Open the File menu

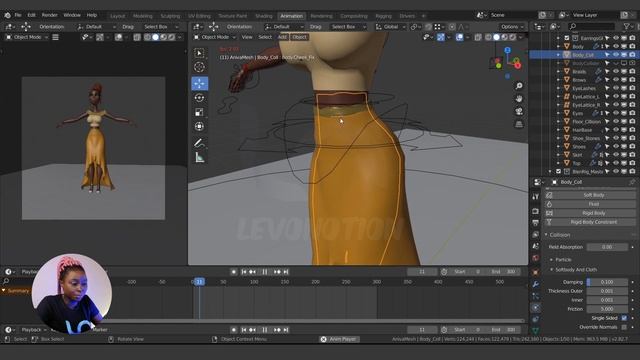coord(18,15)
